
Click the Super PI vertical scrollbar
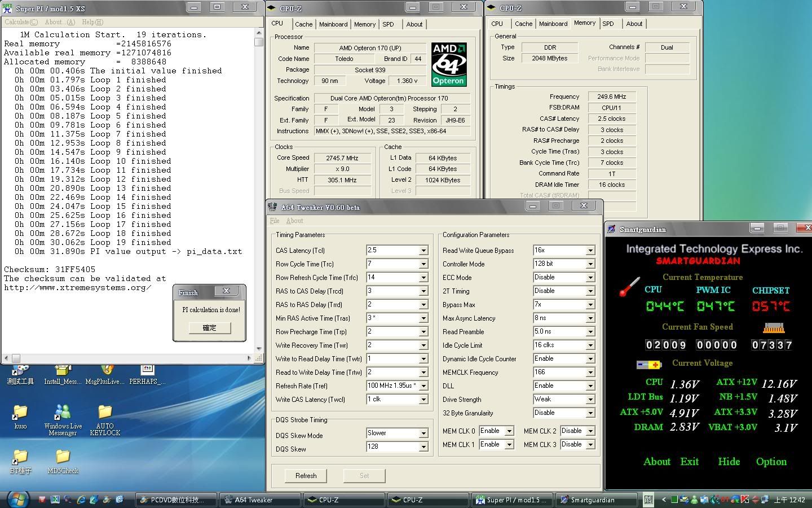point(259,192)
